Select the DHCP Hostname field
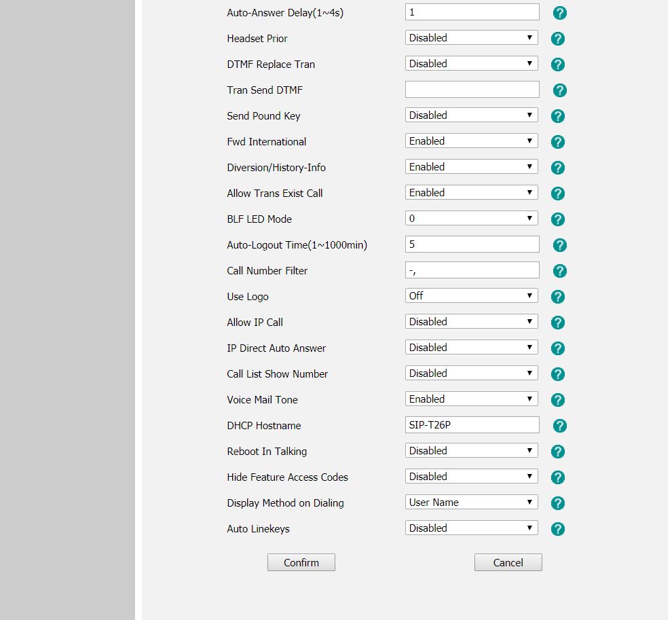Image resolution: width=672 pixels, height=620 pixels. click(x=472, y=424)
